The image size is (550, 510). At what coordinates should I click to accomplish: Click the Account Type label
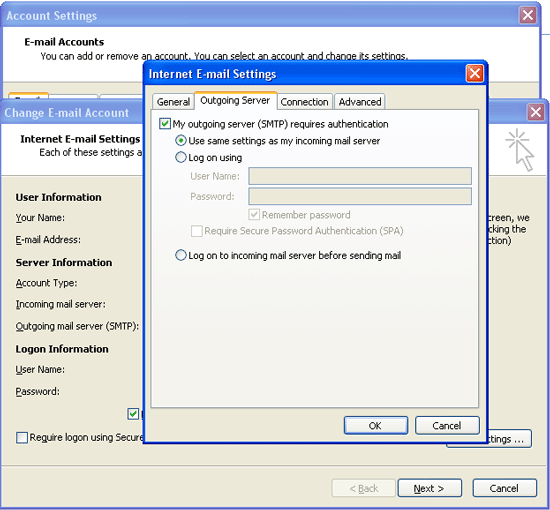(x=46, y=283)
